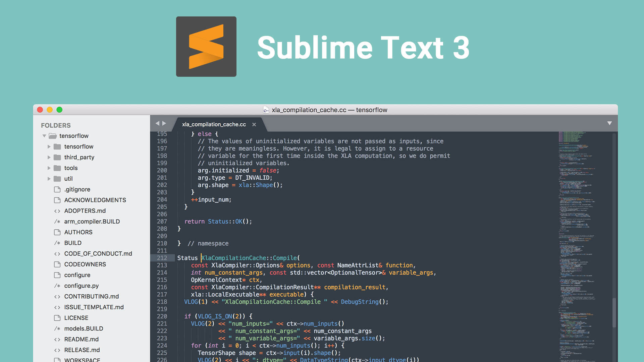The width and height of the screenshot is (644, 362).
Task: Click the util folder icon
Action: coord(57,179)
